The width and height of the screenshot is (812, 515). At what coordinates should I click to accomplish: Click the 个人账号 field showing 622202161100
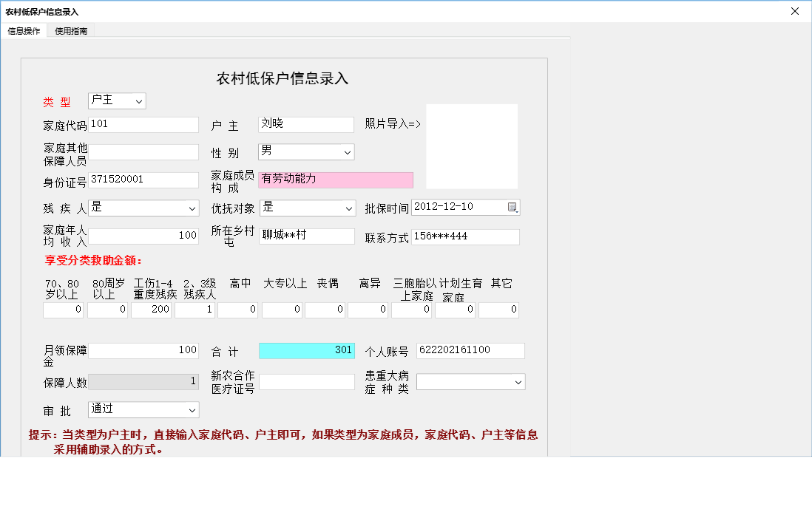470,350
